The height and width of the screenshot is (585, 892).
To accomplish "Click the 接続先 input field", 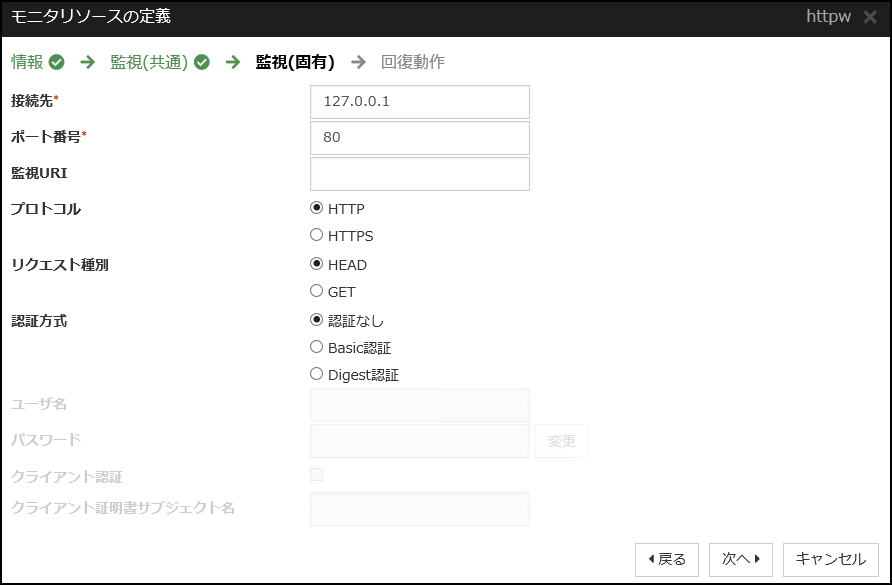I will click(x=420, y=102).
